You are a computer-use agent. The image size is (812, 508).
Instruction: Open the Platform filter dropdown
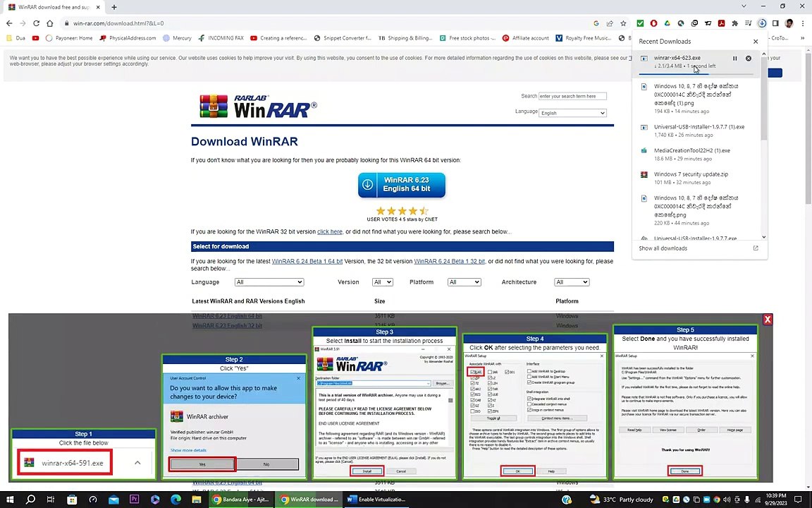point(464,282)
